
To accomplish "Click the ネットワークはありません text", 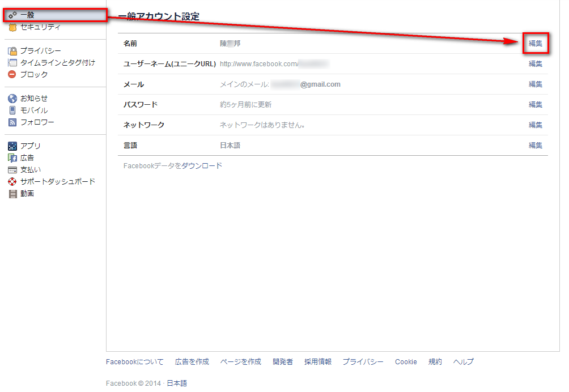I will (262, 125).
